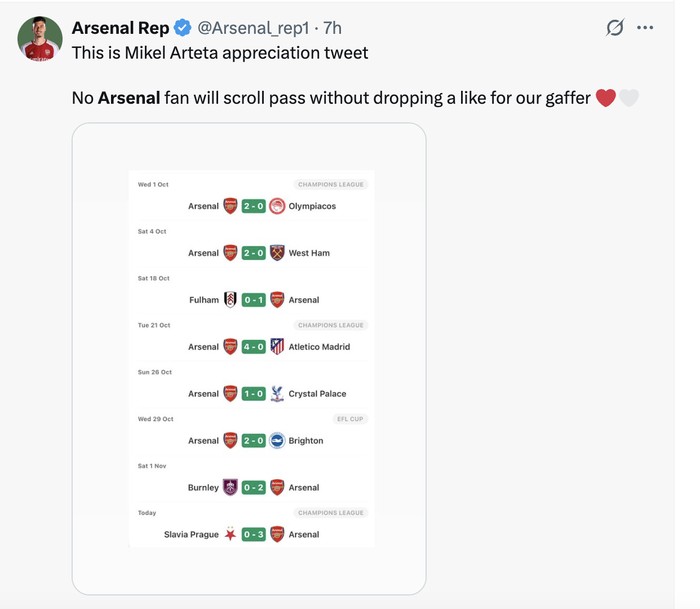Open the Arsenal Rep display name
Viewport: 700px width, 609px height.
click(x=120, y=28)
